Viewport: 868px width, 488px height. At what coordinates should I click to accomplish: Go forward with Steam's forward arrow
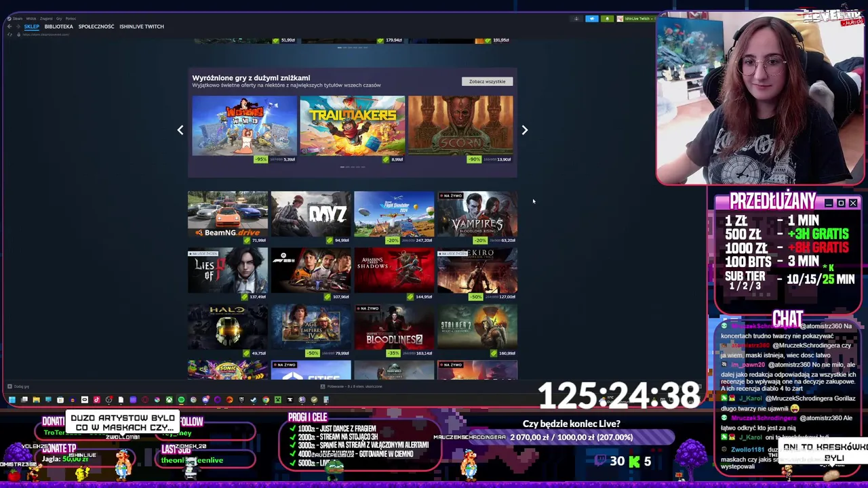[18, 26]
